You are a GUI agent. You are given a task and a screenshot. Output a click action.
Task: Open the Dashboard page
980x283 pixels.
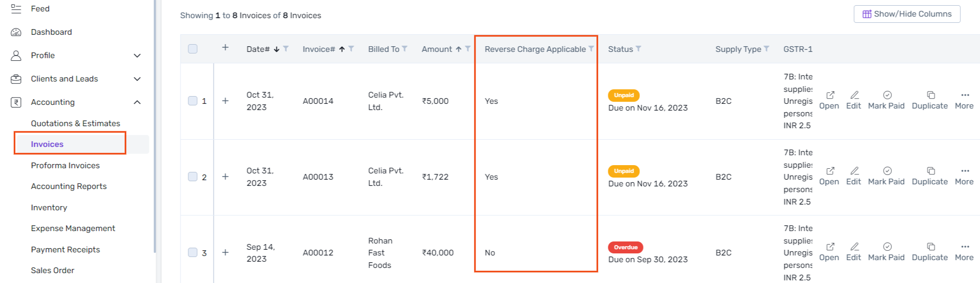[x=51, y=32]
